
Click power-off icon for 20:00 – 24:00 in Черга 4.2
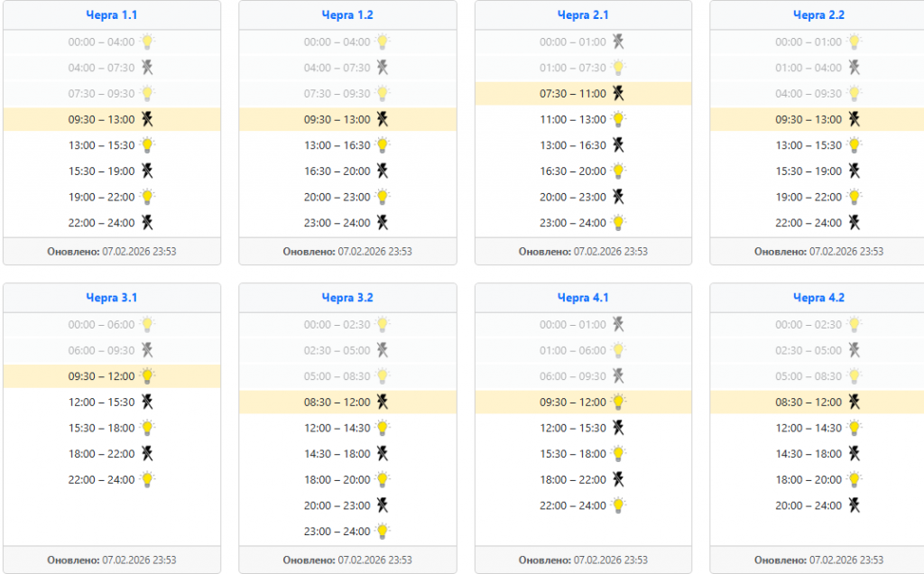click(x=854, y=505)
